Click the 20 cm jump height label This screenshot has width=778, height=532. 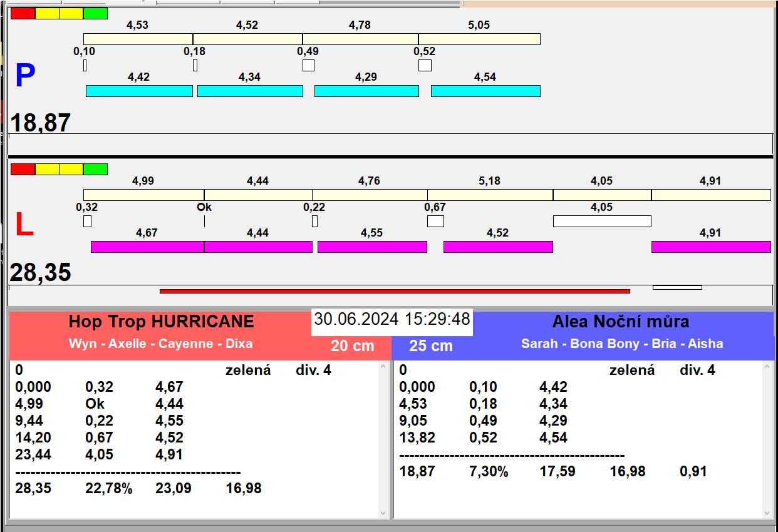coord(352,345)
